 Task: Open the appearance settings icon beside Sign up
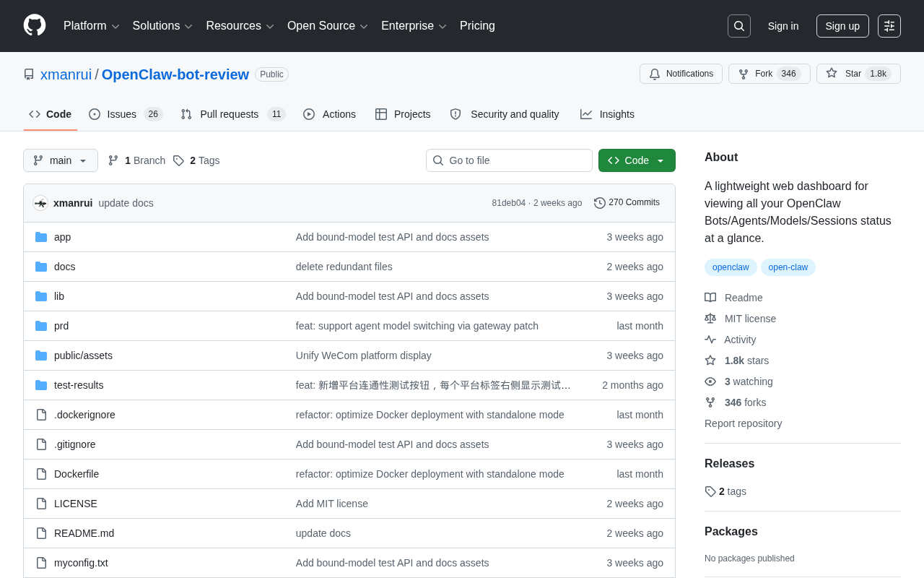889,26
